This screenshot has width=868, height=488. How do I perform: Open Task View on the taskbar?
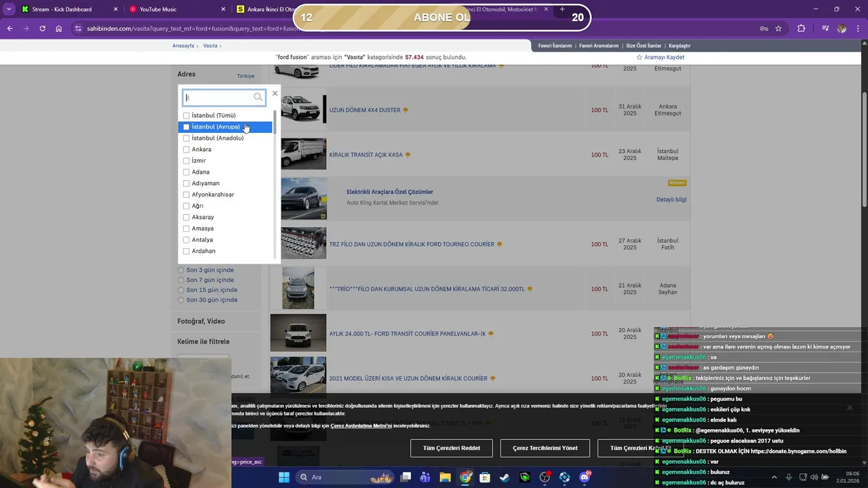point(406,477)
